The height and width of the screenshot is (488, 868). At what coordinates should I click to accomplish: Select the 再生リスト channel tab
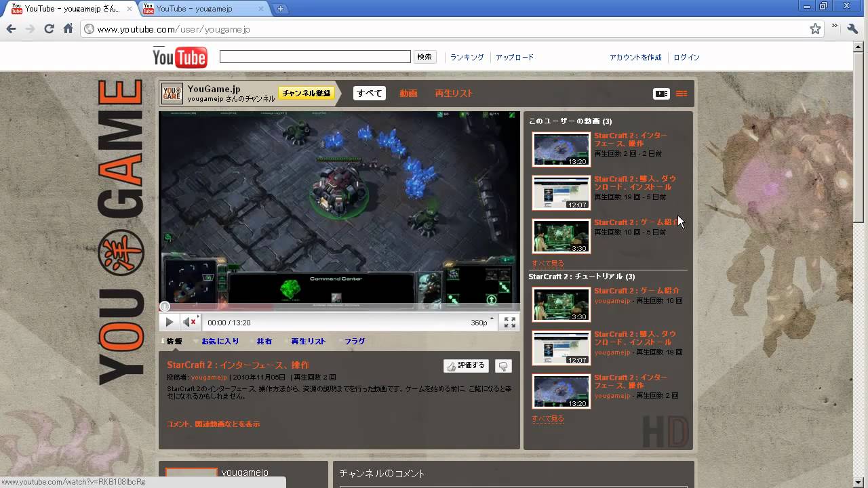[x=454, y=94]
